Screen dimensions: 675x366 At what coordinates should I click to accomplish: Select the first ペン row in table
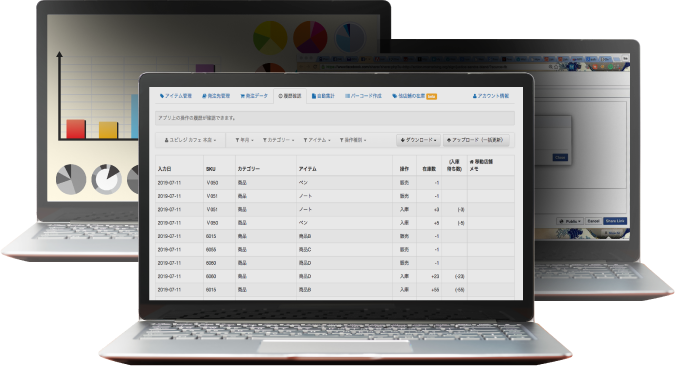[x=335, y=183]
